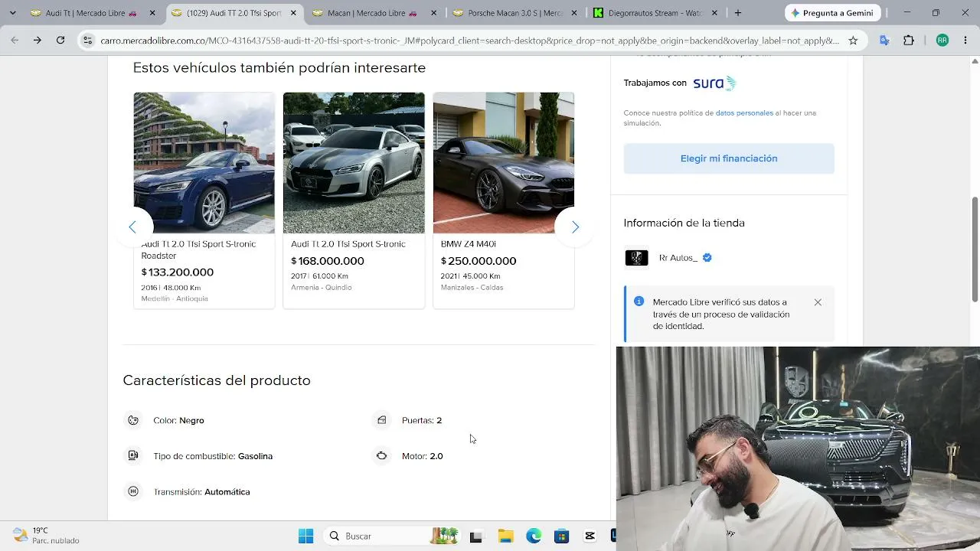Select the '(1029) Audi TT 2.0 Tfsi Sport' tab
This screenshot has height=551, width=980.
[x=234, y=13]
